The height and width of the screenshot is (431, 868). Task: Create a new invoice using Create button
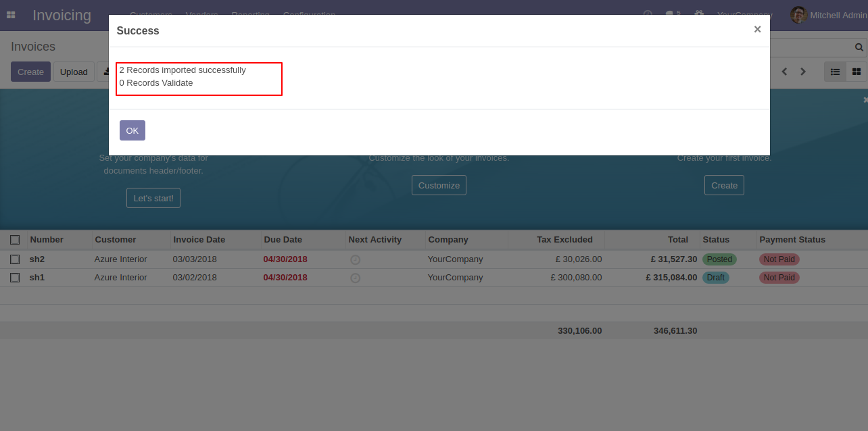point(30,72)
